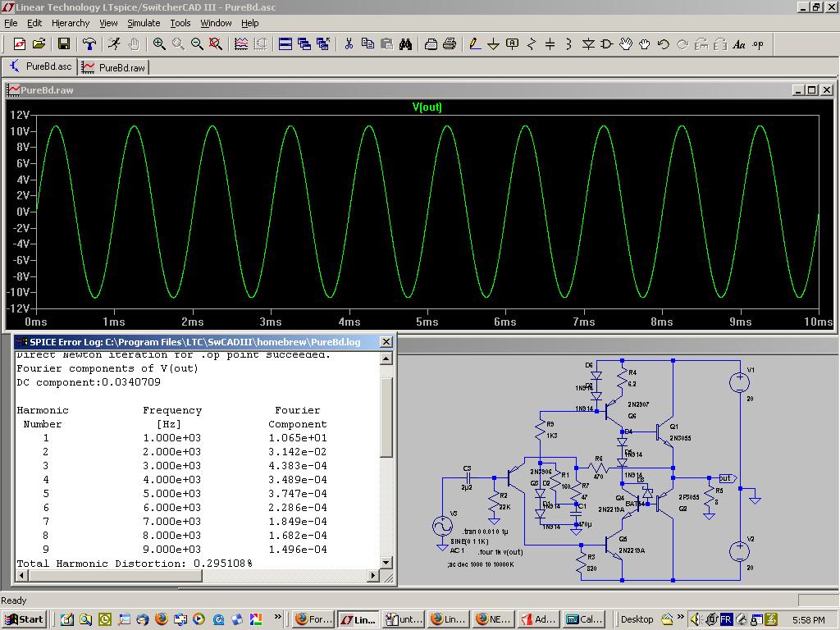Screen dimensions: 840x630
Task: Run the simulation with the running man icon
Action: (x=114, y=44)
